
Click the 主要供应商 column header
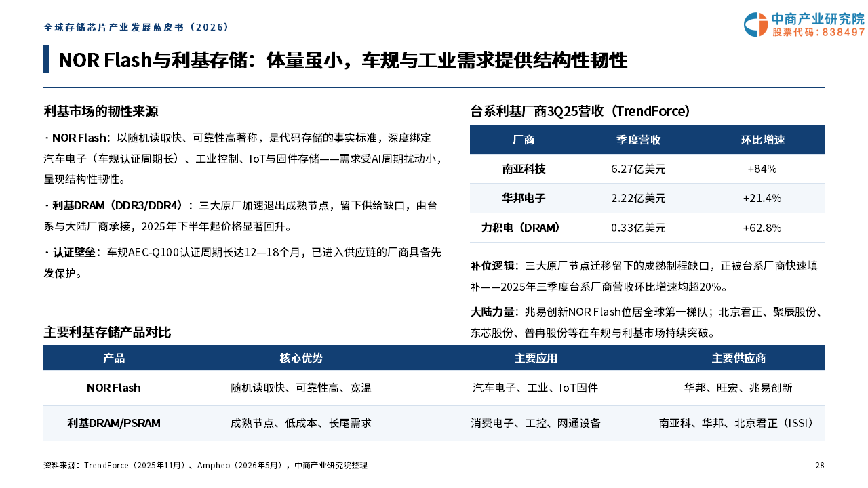[x=738, y=358]
